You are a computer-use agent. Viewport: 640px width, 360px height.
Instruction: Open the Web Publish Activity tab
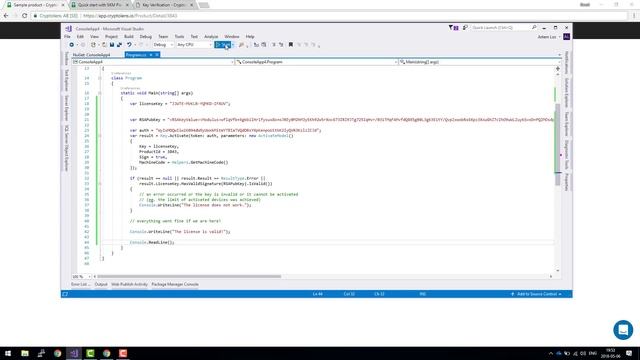pyautogui.click(x=129, y=284)
